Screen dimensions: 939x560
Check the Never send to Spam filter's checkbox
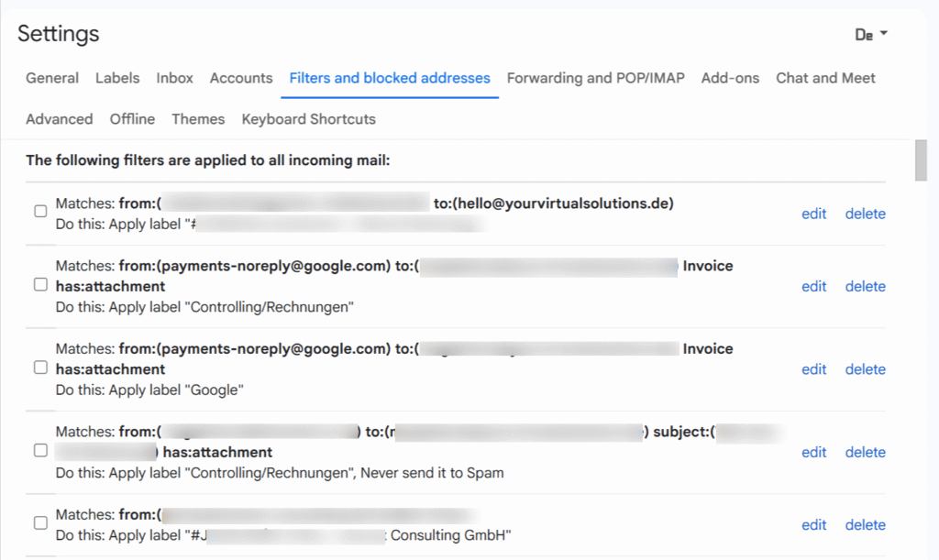coord(40,450)
